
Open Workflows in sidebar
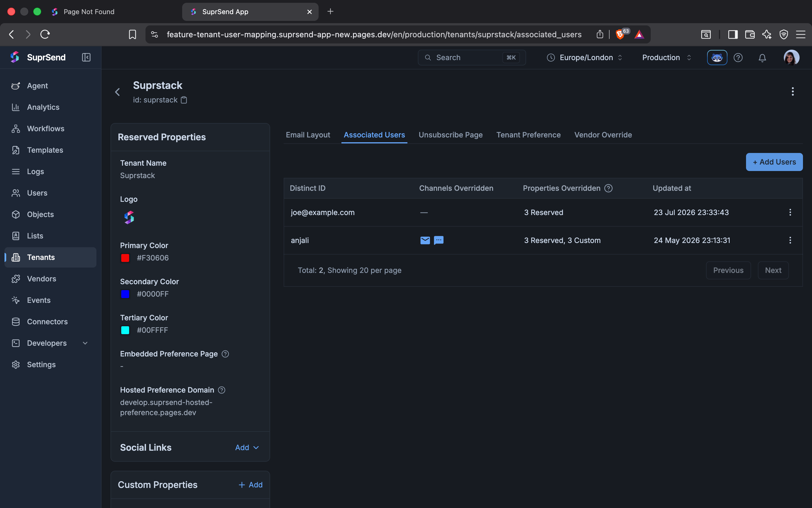tap(50, 129)
